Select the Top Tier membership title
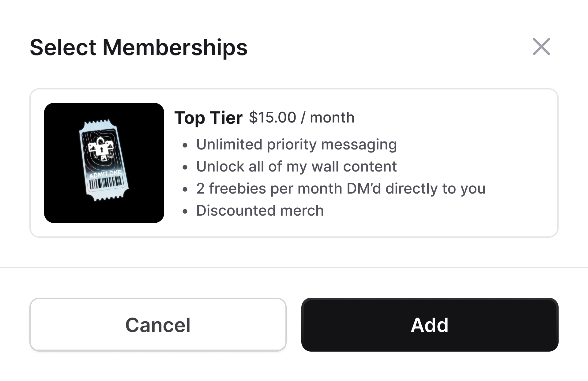The image size is (588, 381). point(208,118)
